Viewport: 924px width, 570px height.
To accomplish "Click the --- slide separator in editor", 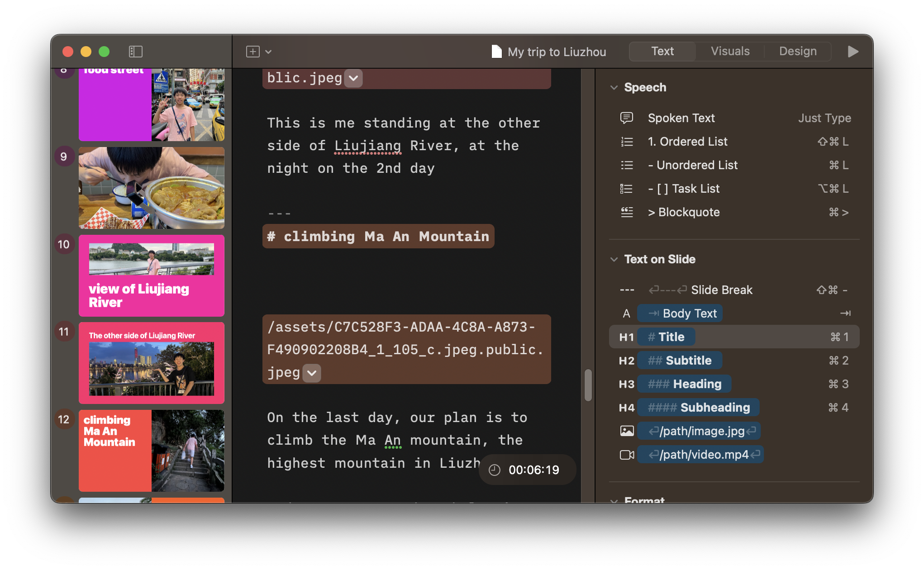I will (279, 214).
